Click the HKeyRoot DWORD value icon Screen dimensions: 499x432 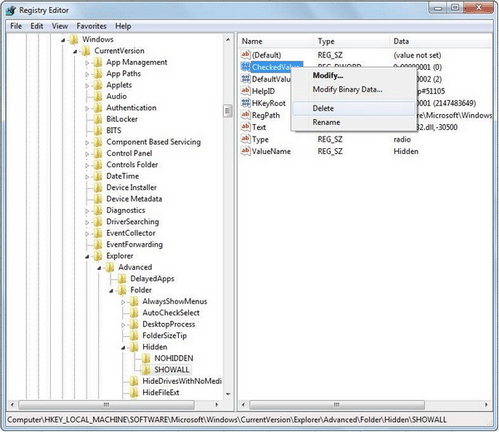click(x=246, y=103)
